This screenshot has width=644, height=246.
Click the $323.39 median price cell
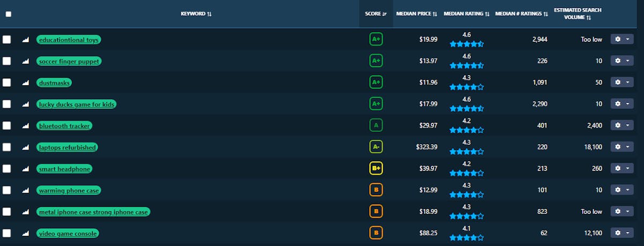pos(427,147)
